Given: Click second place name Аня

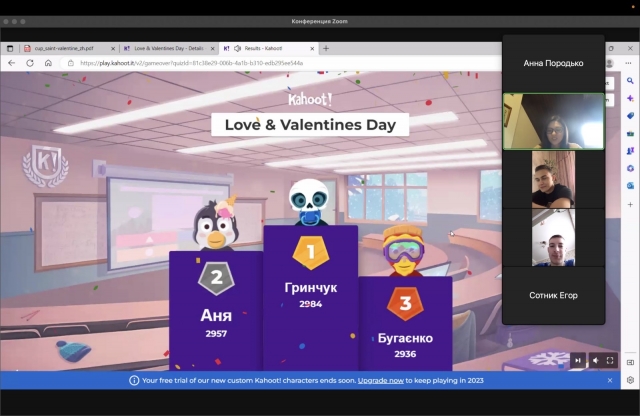Looking at the screenshot, I should pos(216,315).
